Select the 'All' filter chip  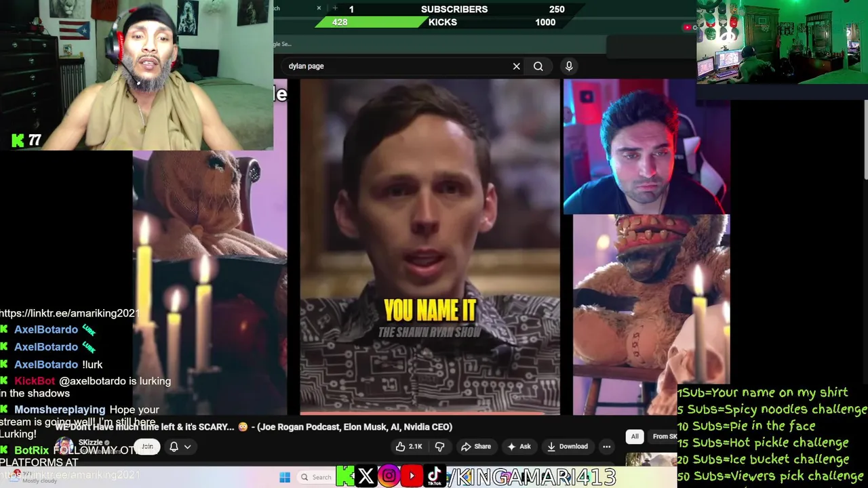click(x=635, y=436)
